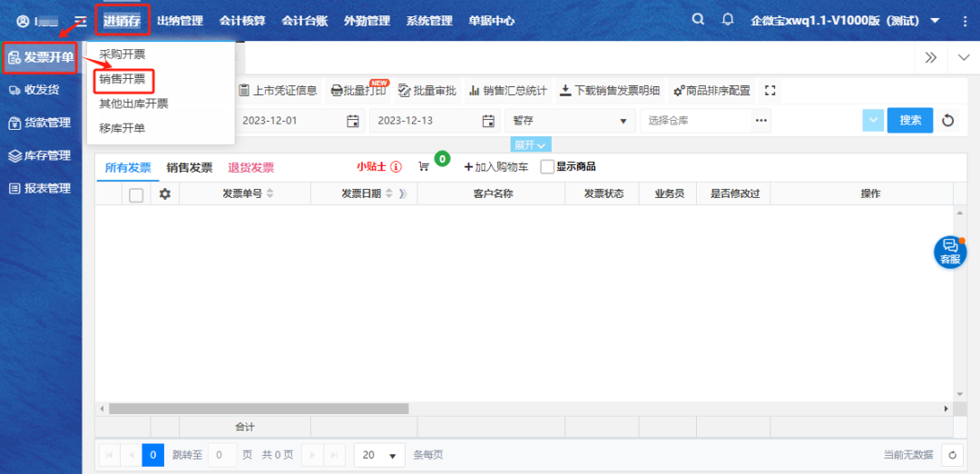
Task: Enable the 显示商品 checkbox
Action: 547,167
